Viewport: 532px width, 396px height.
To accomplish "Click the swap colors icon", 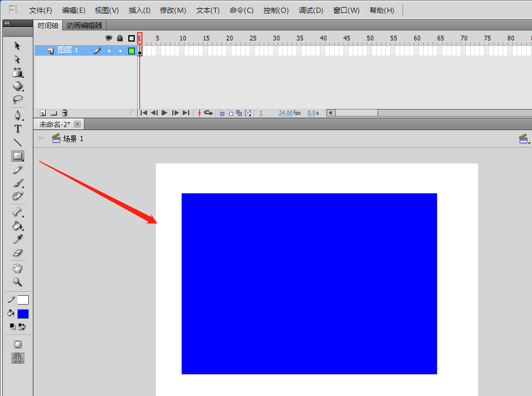I will click(22, 326).
